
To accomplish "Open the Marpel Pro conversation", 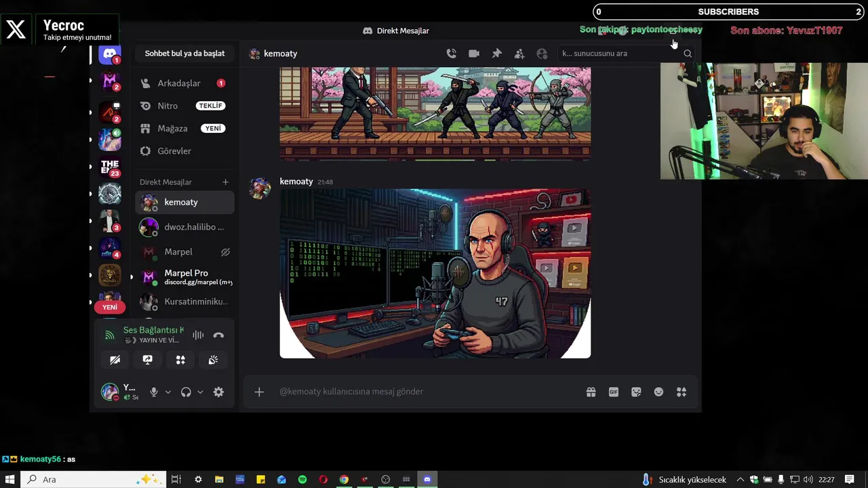I will tap(184, 277).
